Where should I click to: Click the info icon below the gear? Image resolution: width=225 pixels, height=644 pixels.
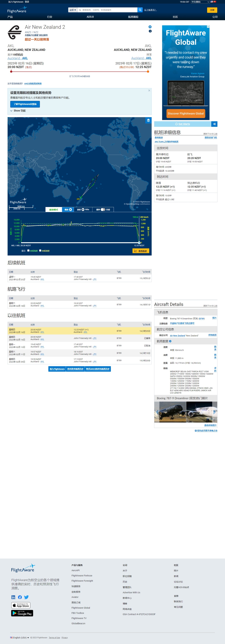[150, 31]
